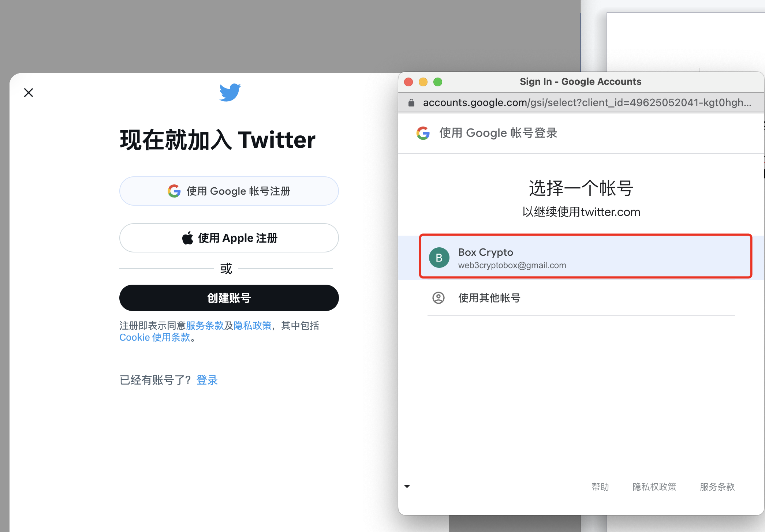Close the Google sign-in window (red button)
The image size is (765, 532).
point(408,82)
